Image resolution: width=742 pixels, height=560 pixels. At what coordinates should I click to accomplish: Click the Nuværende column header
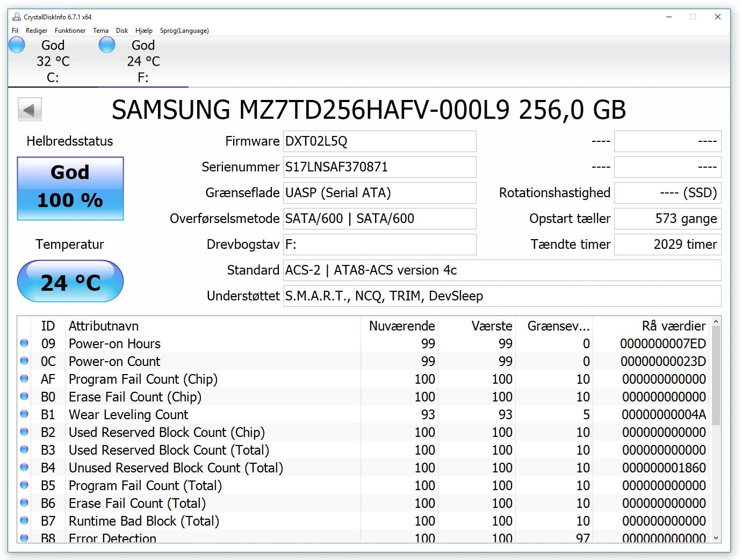click(x=399, y=326)
